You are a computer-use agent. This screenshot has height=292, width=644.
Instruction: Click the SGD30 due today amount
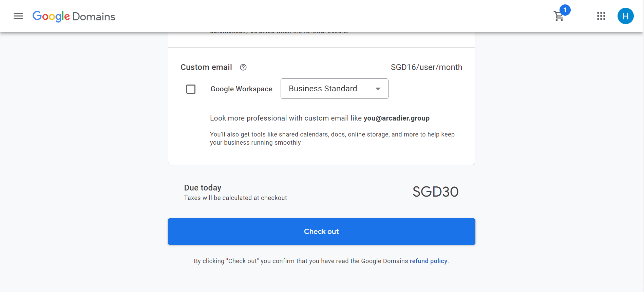[x=435, y=192]
